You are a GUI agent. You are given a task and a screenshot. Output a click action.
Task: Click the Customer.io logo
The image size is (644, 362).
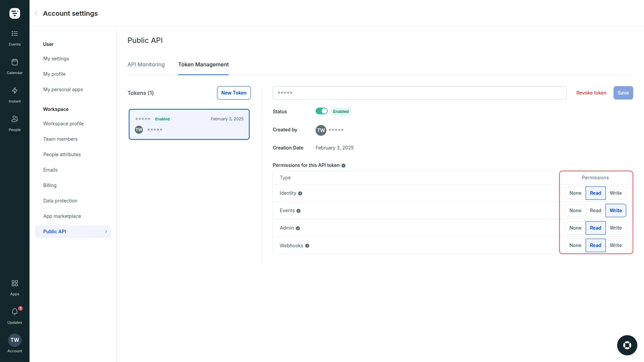point(14,13)
